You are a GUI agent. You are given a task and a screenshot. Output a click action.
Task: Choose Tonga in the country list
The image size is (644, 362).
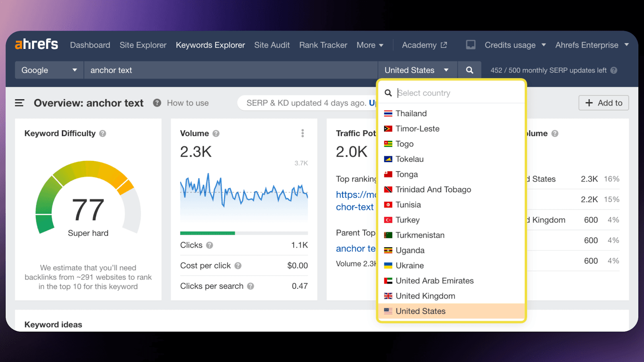[x=452, y=175]
